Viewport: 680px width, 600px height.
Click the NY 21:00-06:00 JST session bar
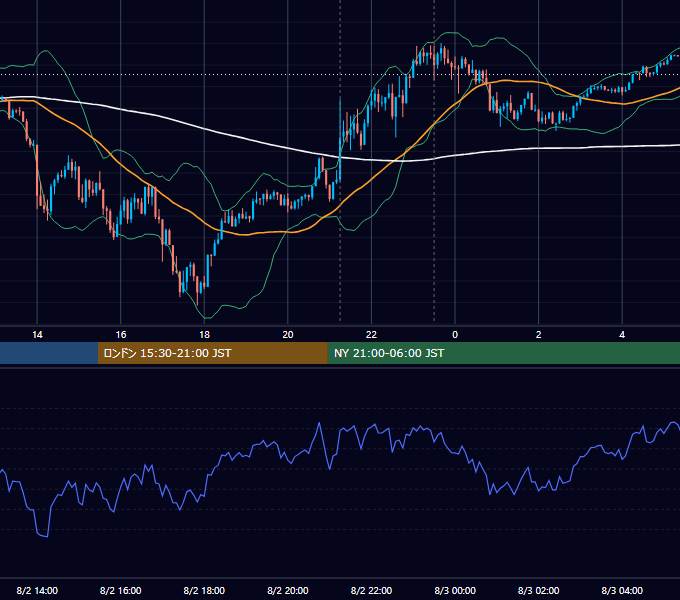click(503, 353)
